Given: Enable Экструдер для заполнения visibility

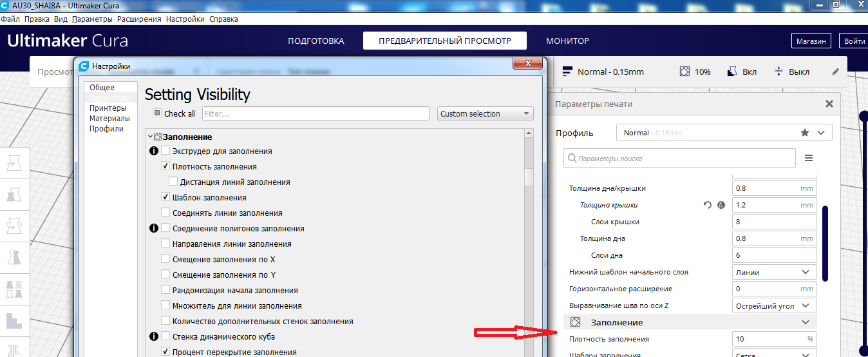Looking at the screenshot, I should (165, 151).
